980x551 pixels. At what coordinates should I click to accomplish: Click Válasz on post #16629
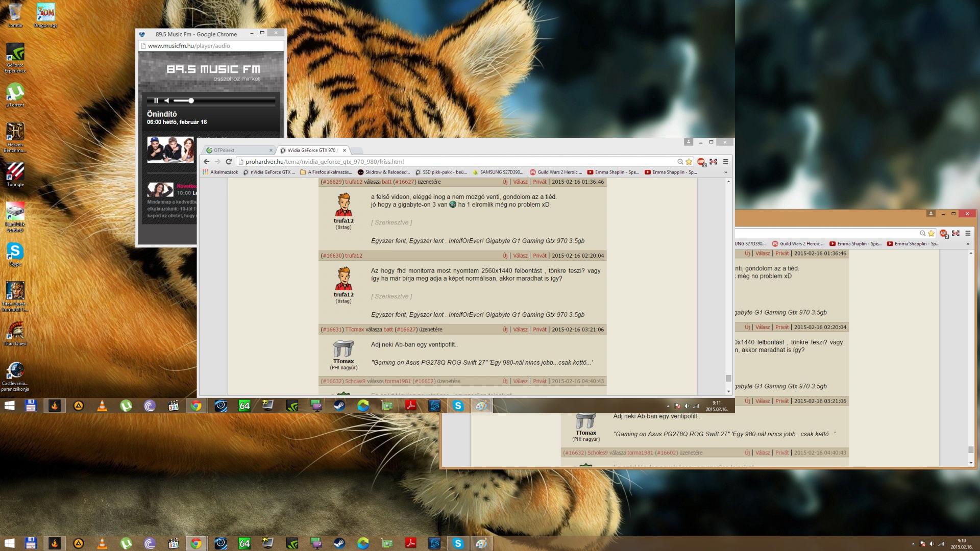[x=520, y=182]
